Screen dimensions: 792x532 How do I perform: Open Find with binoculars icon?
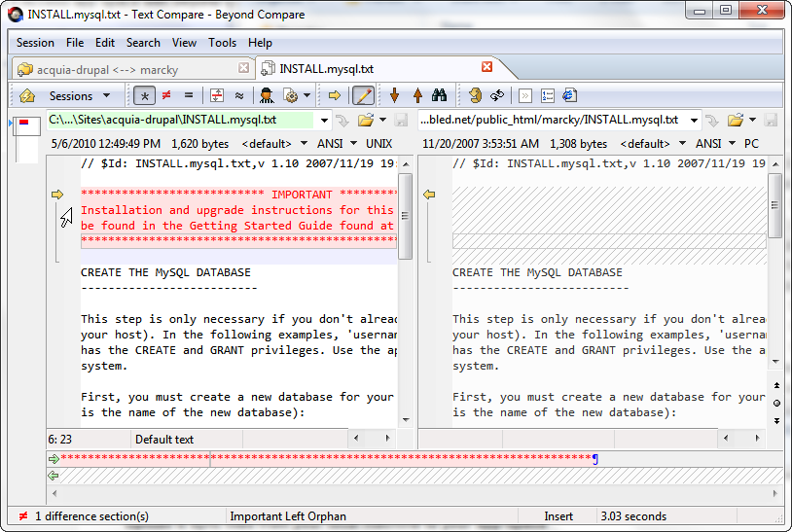pos(440,95)
